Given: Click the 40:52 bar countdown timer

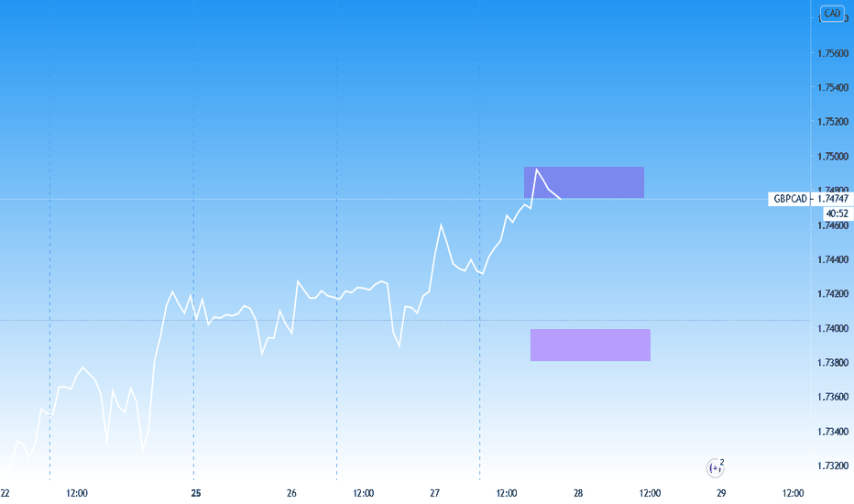Looking at the screenshot, I should point(838,214).
